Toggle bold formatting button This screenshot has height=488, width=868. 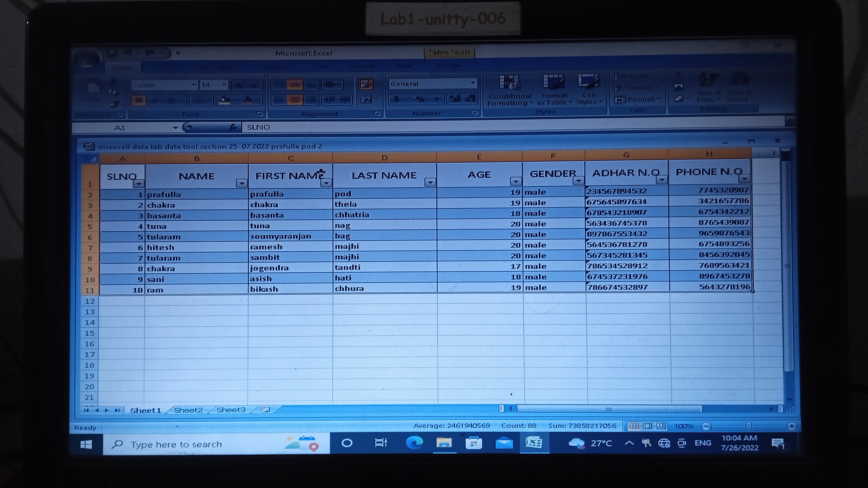pyautogui.click(x=139, y=100)
